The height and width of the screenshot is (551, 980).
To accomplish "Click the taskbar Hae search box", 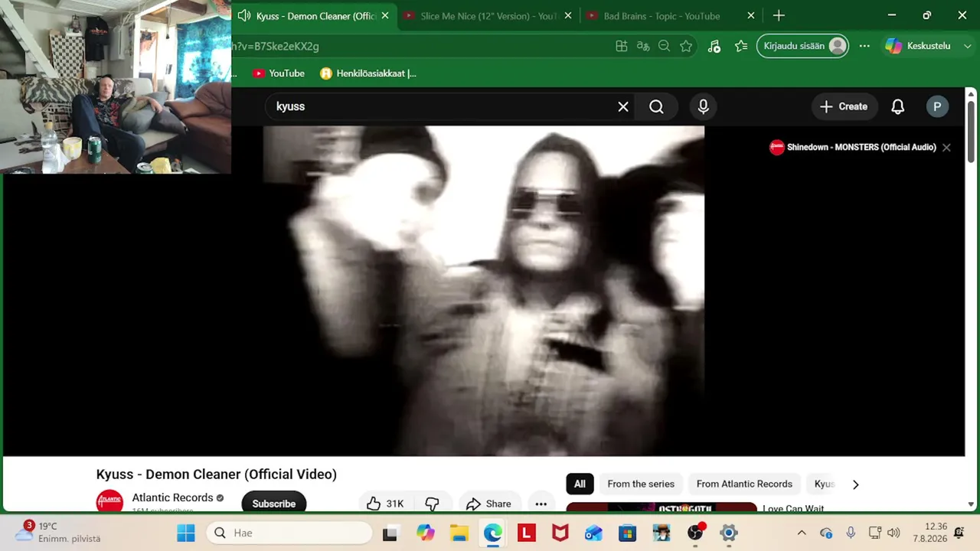I will click(289, 533).
